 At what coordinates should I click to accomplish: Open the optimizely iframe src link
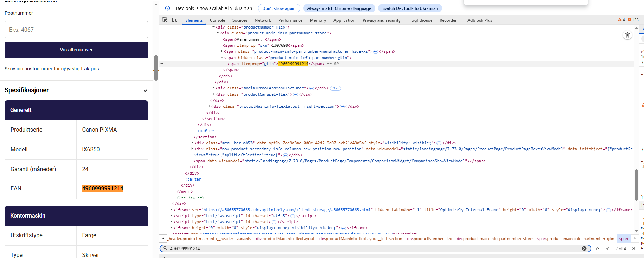[287, 210]
